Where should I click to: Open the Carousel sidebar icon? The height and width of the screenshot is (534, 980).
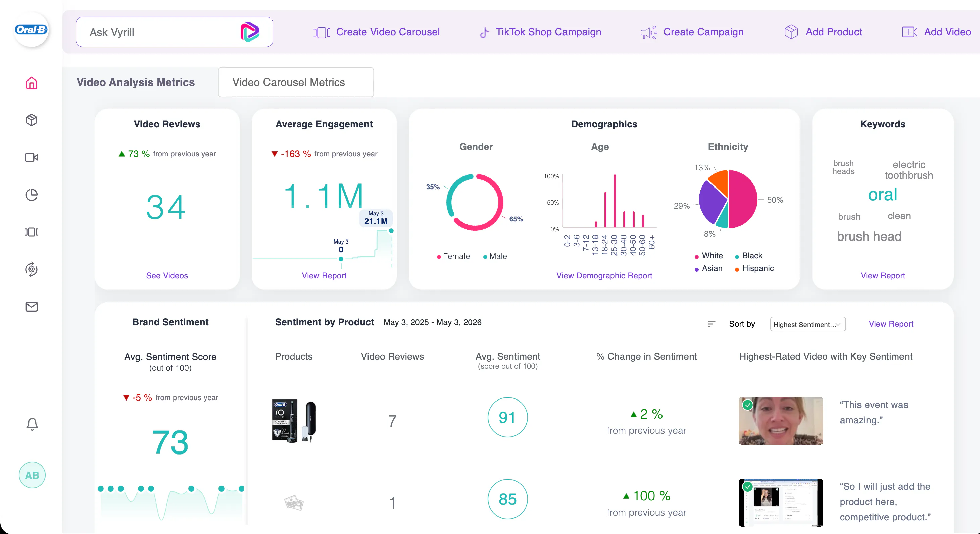coord(31,232)
